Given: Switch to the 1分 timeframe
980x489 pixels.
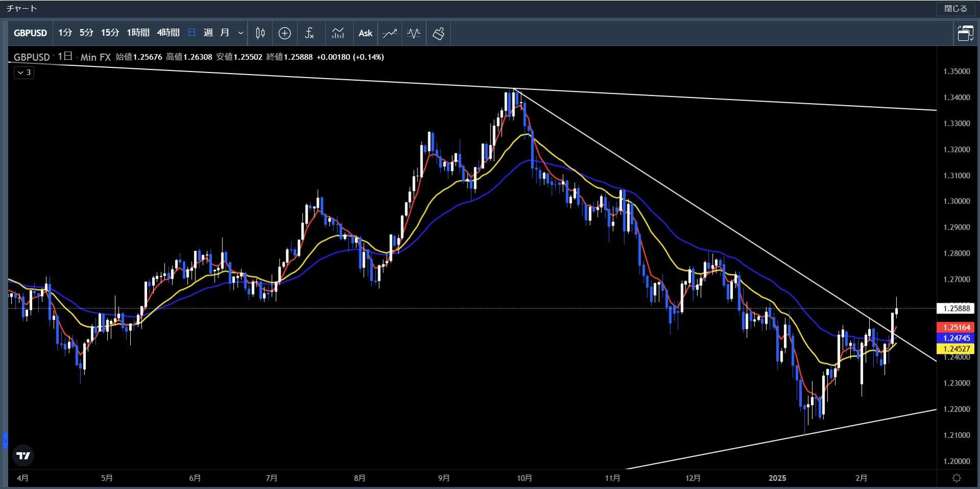Looking at the screenshot, I should pyautogui.click(x=65, y=33).
